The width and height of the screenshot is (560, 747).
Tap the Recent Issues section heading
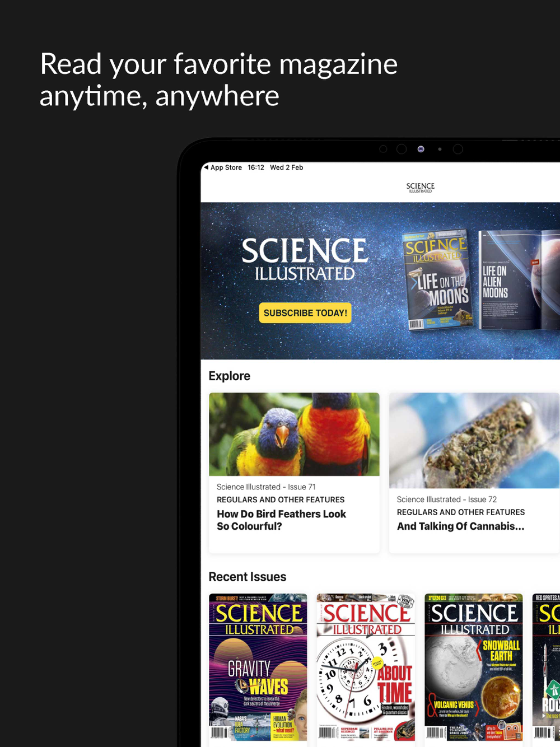point(248,577)
